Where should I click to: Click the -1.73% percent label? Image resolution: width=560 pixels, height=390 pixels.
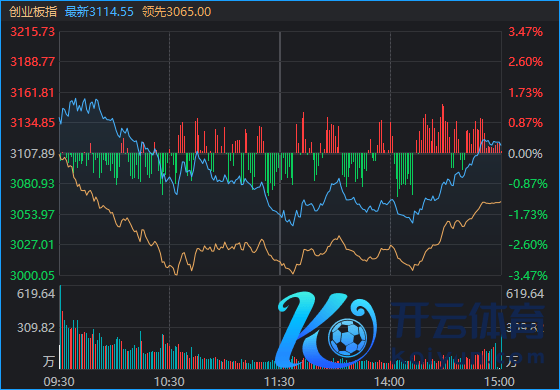[528, 215]
